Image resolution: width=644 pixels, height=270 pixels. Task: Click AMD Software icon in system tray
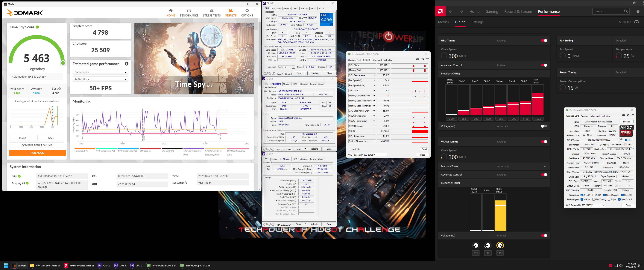coord(610,265)
